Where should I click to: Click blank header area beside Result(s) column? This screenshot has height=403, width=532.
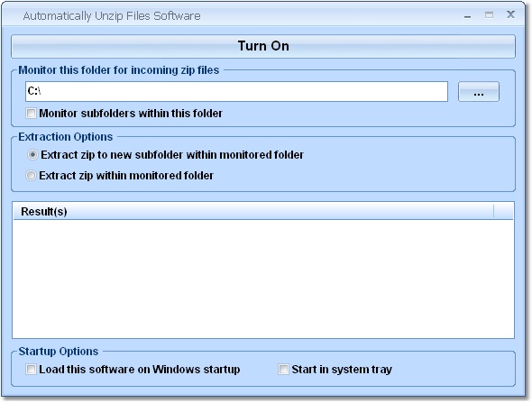(x=504, y=211)
